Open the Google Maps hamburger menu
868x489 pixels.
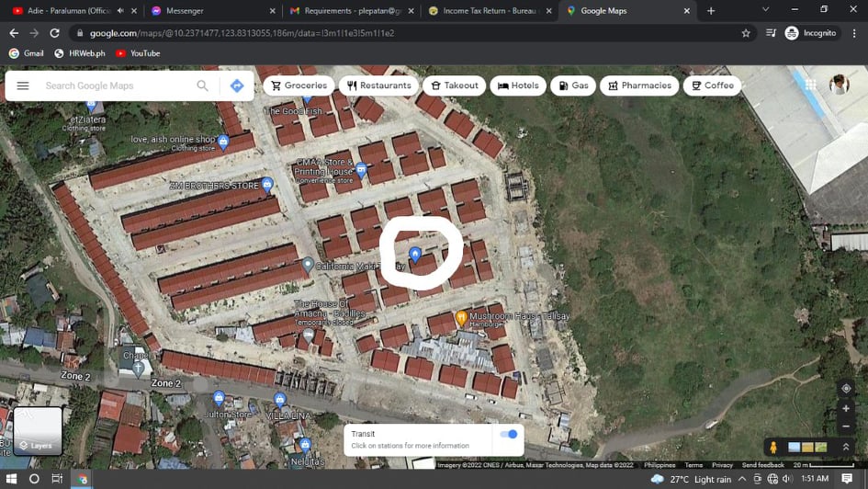(23, 85)
